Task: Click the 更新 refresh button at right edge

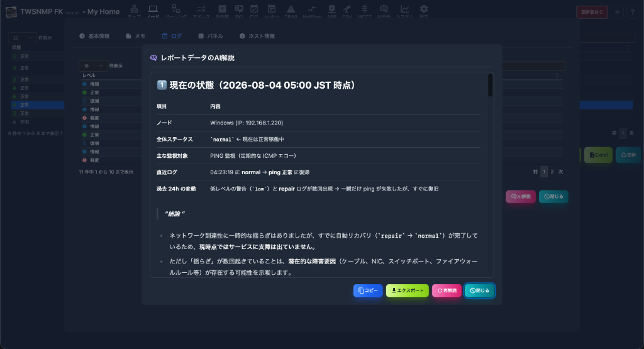Action: click(x=628, y=155)
